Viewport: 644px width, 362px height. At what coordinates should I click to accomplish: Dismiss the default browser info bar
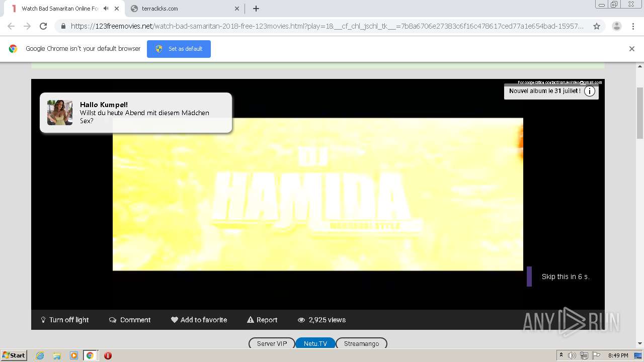click(632, 49)
